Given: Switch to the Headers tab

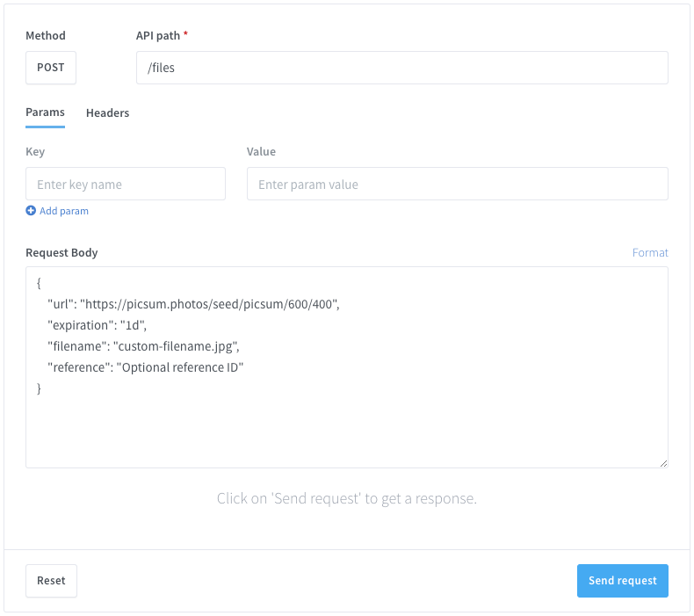Looking at the screenshot, I should pos(107,112).
